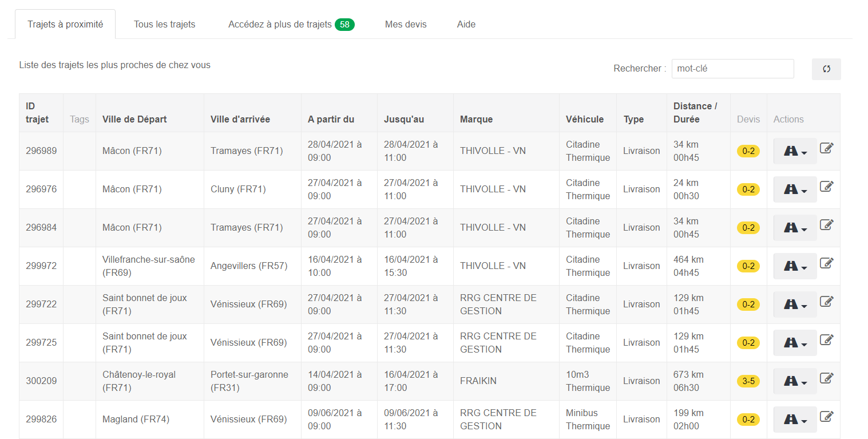Screen dimensions: 868x439
Task: Click the 3-5 devis badge for trip 300209
Action: tap(748, 381)
